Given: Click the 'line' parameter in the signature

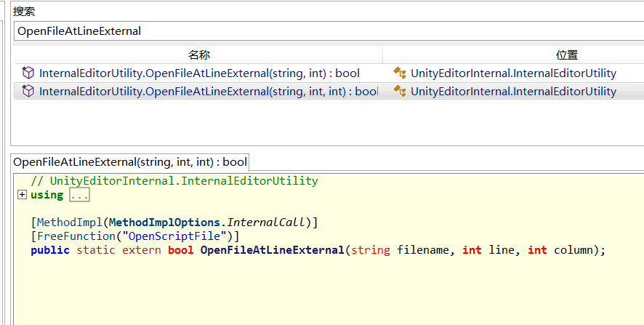Looking at the screenshot, I should click(501, 250).
